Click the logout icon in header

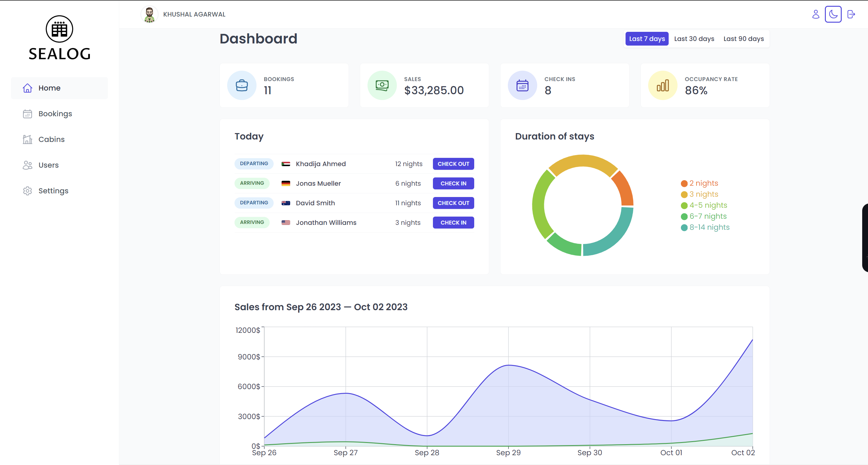pos(851,14)
